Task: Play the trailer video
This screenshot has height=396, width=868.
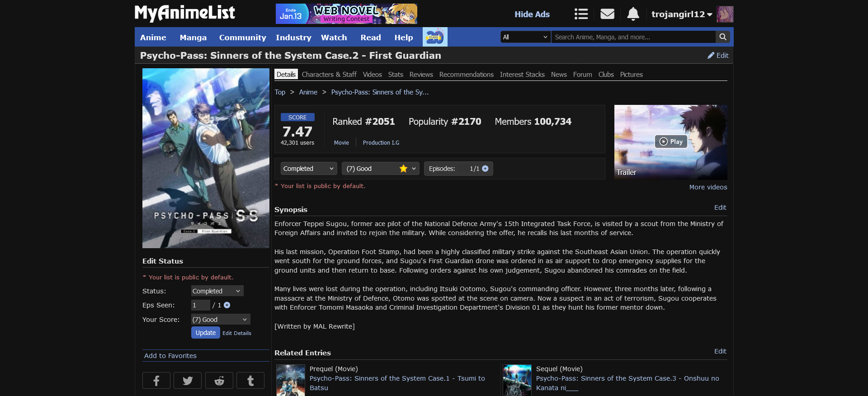Action: point(671,141)
